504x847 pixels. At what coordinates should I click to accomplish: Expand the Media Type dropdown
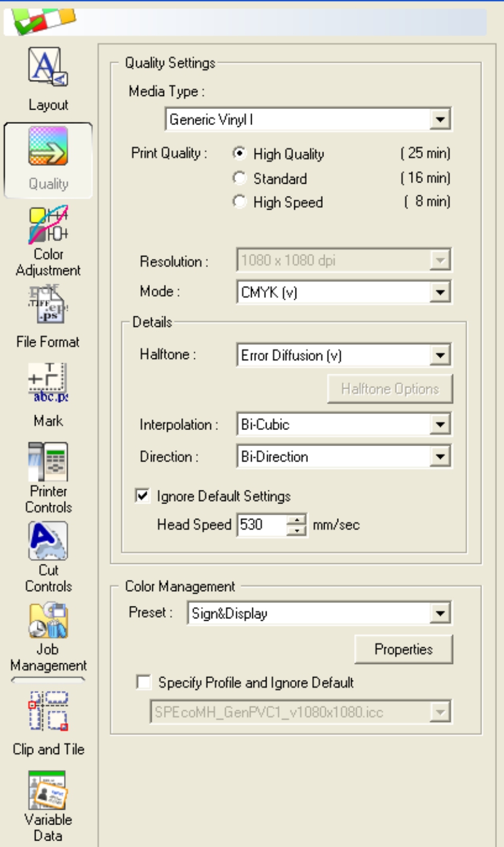click(x=439, y=120)
